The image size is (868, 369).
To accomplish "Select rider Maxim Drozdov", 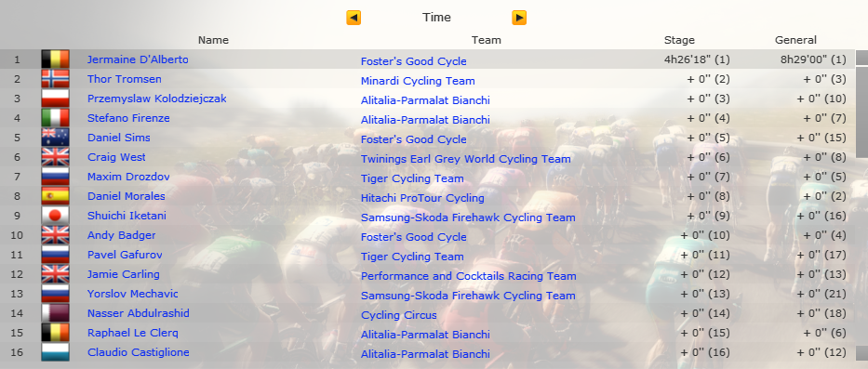I will coord(128,177).
